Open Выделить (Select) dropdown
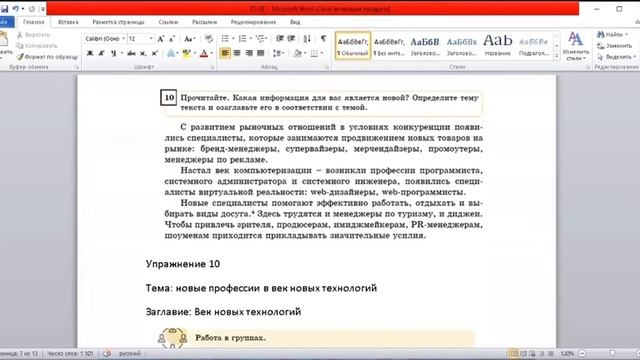 coord(616,57)
